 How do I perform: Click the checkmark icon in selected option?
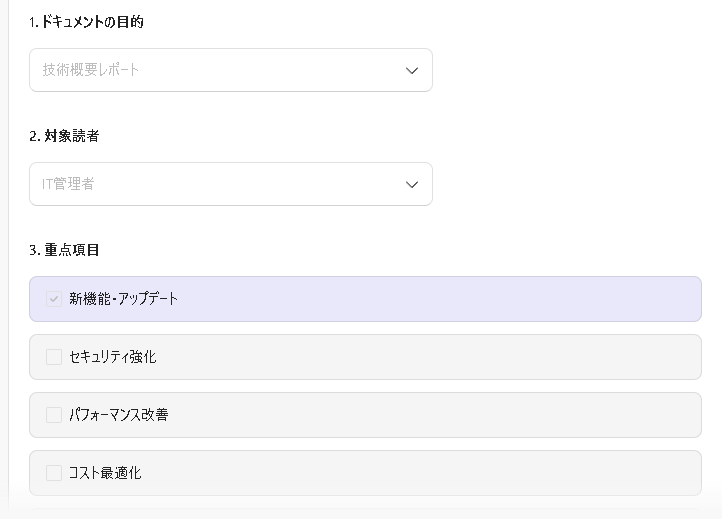pos(54,299)
